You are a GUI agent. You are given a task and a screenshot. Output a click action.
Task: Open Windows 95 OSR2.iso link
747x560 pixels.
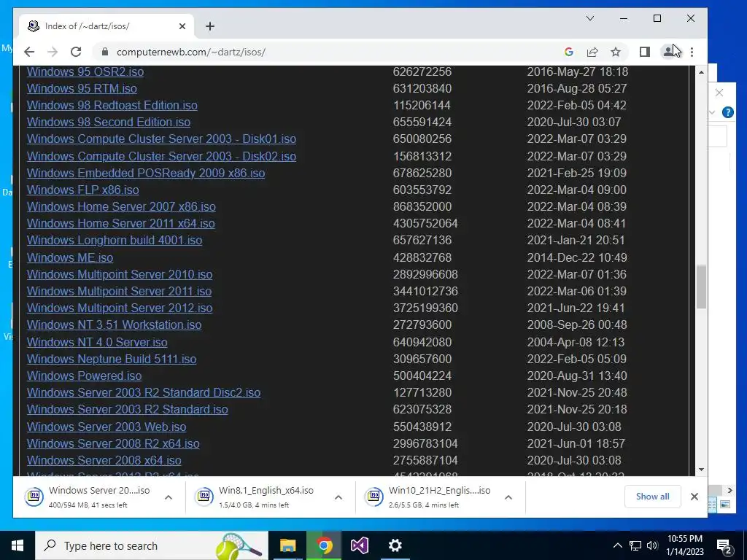pyautogui.click(x=85, y=72)
